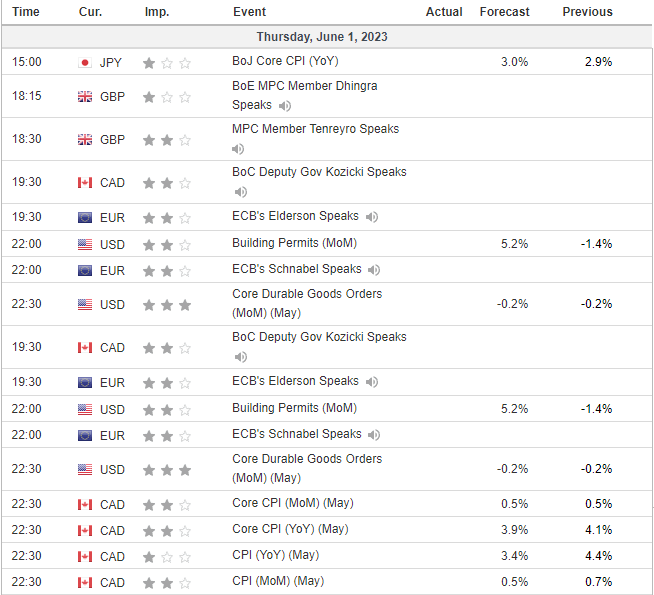Screen dimensions: 654x595
Task: Click the speaker icon under MPC Member Tenreyro Speaks
Action: [238, 149]
